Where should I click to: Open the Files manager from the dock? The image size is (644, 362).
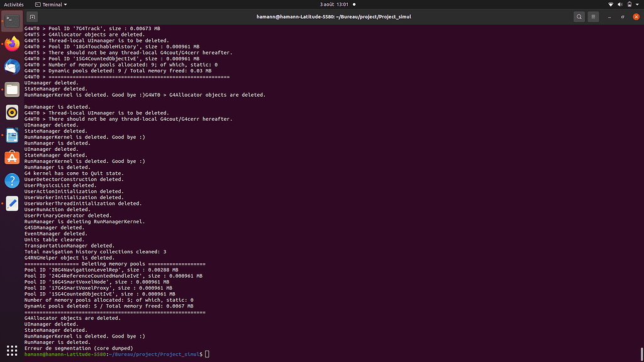(11, 89)
